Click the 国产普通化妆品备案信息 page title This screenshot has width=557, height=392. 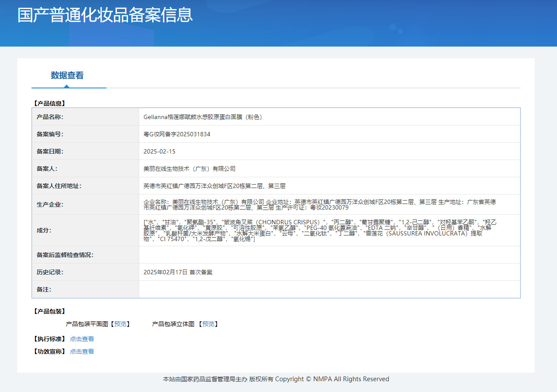105,15
